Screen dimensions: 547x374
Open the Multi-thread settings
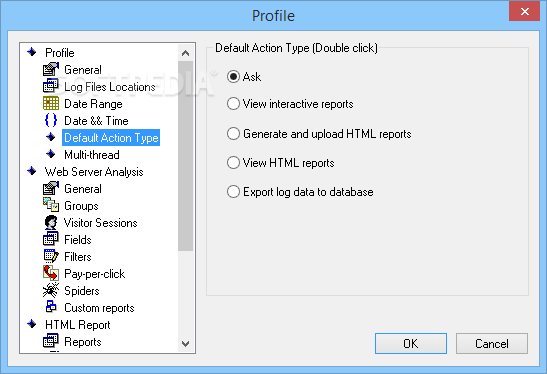[92, 155]
